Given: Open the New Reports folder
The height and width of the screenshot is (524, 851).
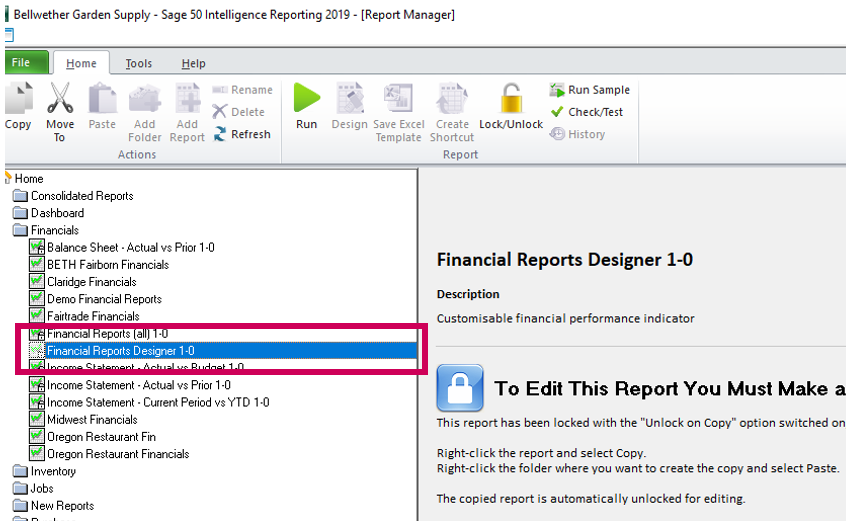Looking at the screenshot, I should [62, 506].
